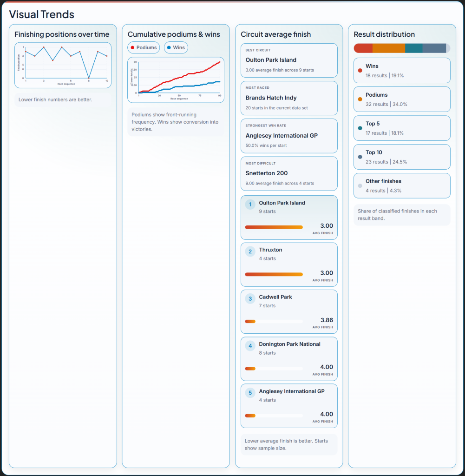The height and width of the screenshot is (476, 465).
Task: Select the Most Difficult Snetterton 200 card
Action: click(289, 173)
